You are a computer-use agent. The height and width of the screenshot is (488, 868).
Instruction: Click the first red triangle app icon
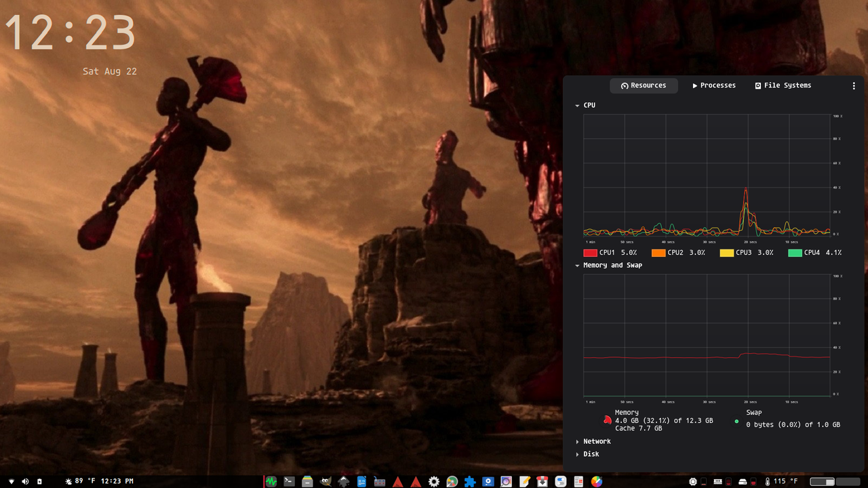(398, 482)
